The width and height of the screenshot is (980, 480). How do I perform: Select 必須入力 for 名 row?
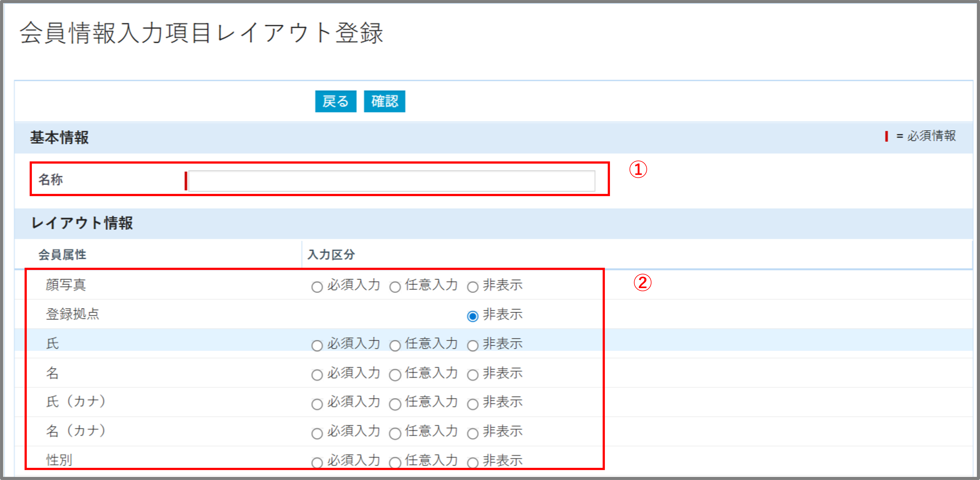click(x=317, y=375)
